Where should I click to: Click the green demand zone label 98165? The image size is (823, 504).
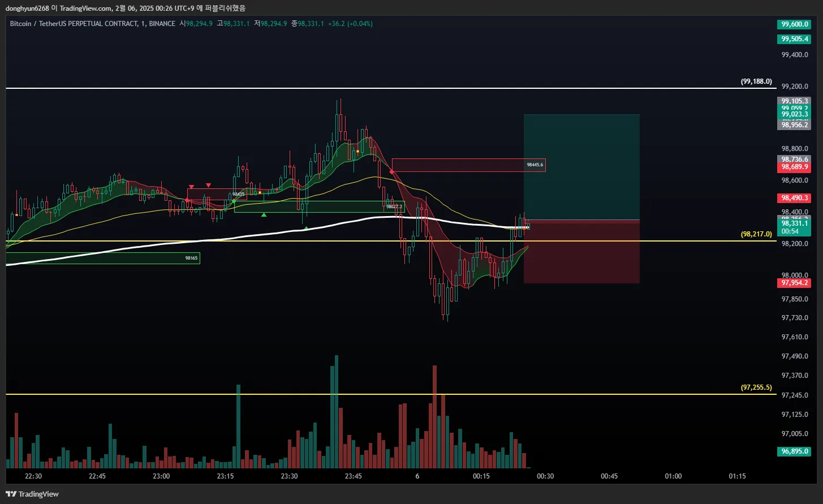191,258
